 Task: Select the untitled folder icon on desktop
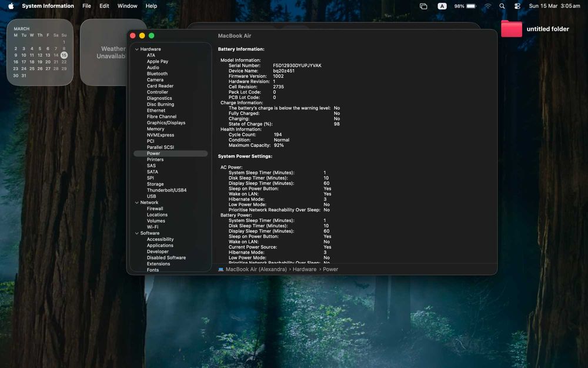click(512, 29)
